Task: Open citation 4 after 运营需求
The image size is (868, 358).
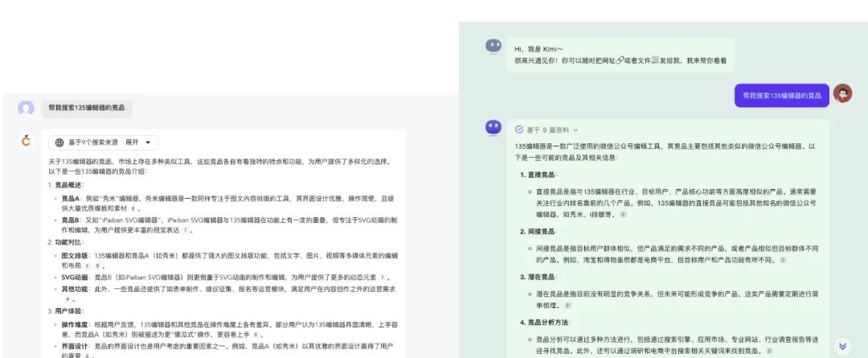Action: [67, 299]
